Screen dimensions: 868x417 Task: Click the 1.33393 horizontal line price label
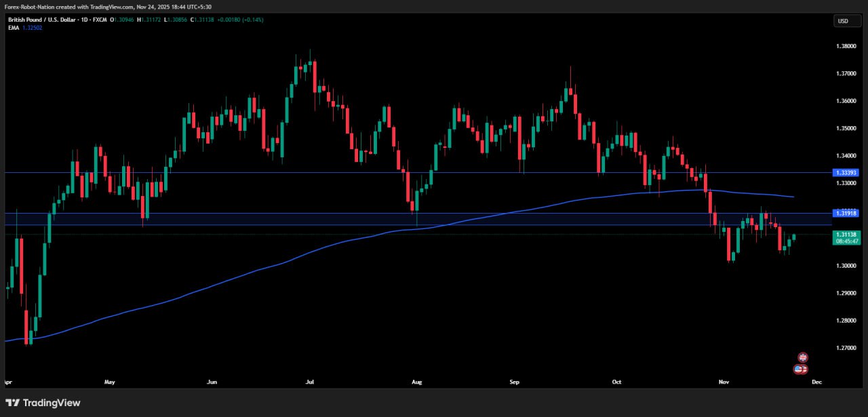tap(847, 173)
